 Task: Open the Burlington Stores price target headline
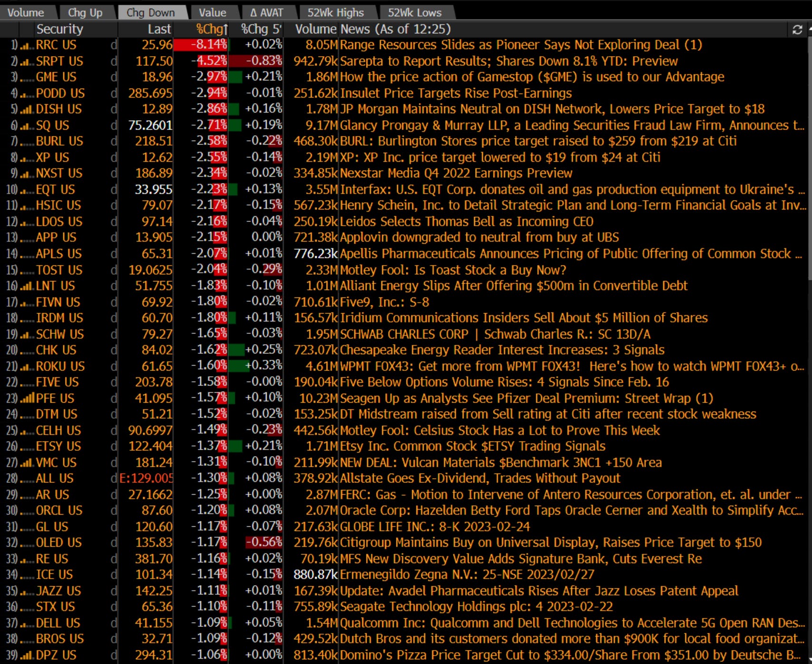pos(539,141)
